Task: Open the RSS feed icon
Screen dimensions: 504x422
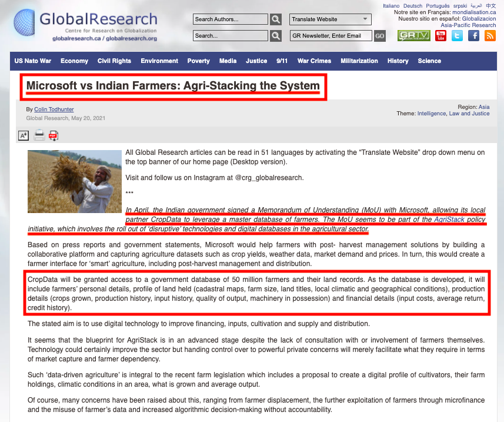Action: tap(490, 35)
